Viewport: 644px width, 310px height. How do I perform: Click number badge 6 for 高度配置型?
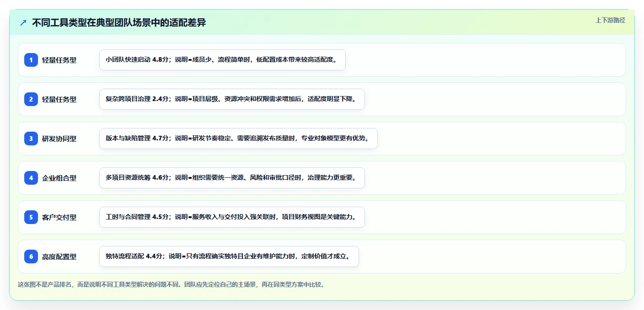point(31,257)
